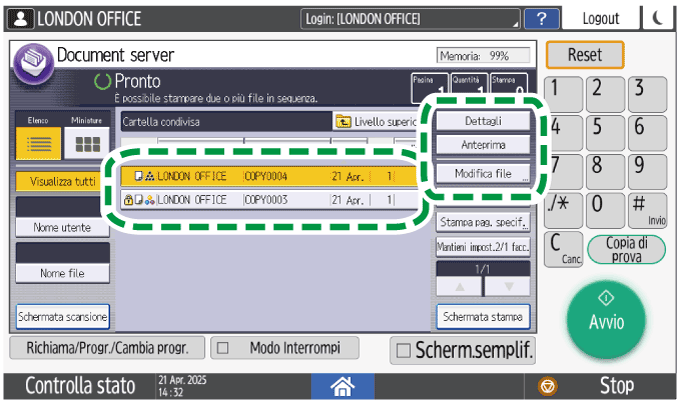Open Dettagli for the selected file
This screenshot has width=680, height=404.
point(483,121)
